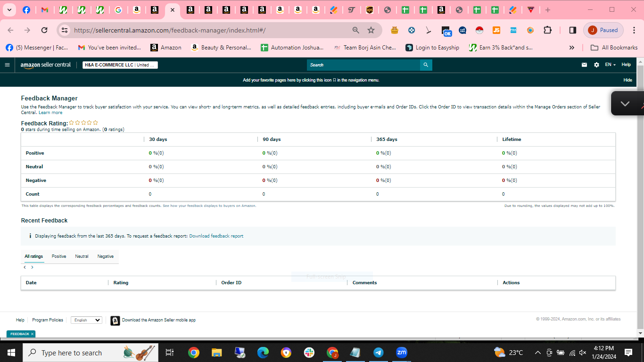Switch to the Negative feedback tab
This screenshot has height=362, width=644.
[106, 256]
